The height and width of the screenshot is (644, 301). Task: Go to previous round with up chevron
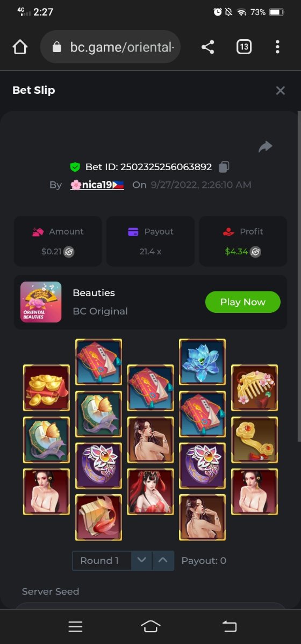[x=163, y=561]
